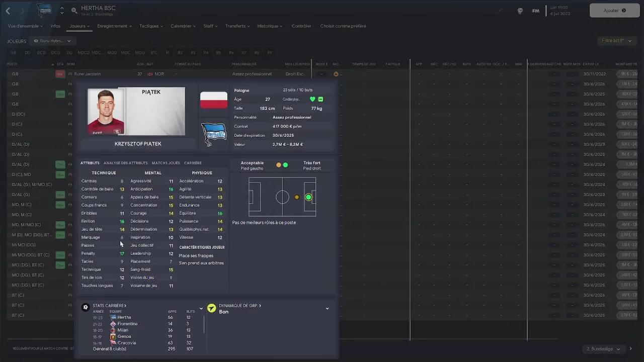Image resolution: width=644 pixels, height=362 pixels.
Task: Click the career stats scrollbar
Action: pyautogui.click(x=204, y=324)
